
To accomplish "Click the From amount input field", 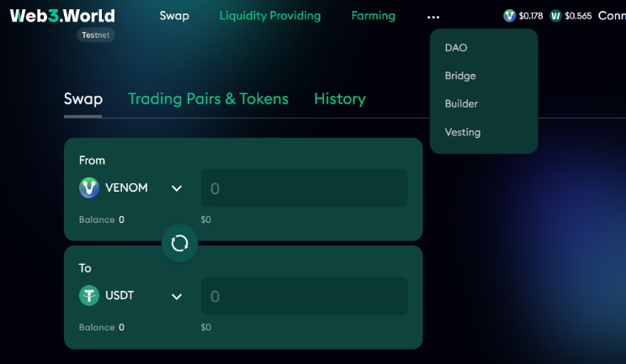I will click(x=305, y=188).
